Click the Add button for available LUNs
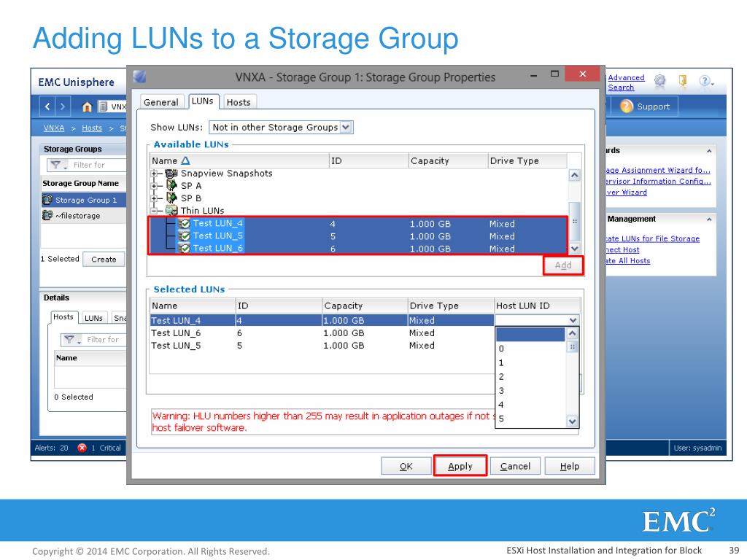 (563, 265)
